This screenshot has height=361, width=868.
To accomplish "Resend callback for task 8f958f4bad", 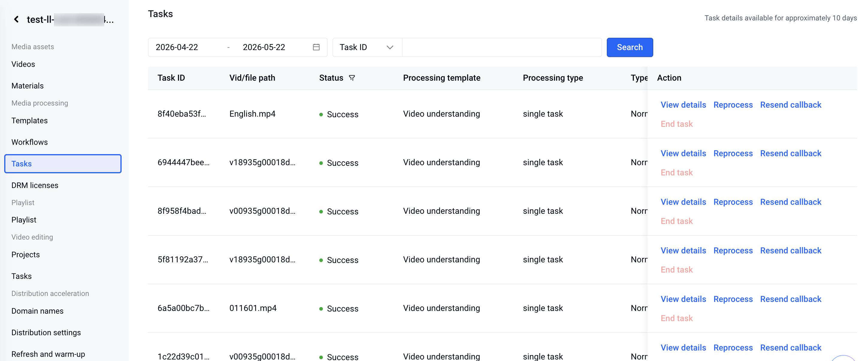I will pyautogui.click(x=790, y=202).
